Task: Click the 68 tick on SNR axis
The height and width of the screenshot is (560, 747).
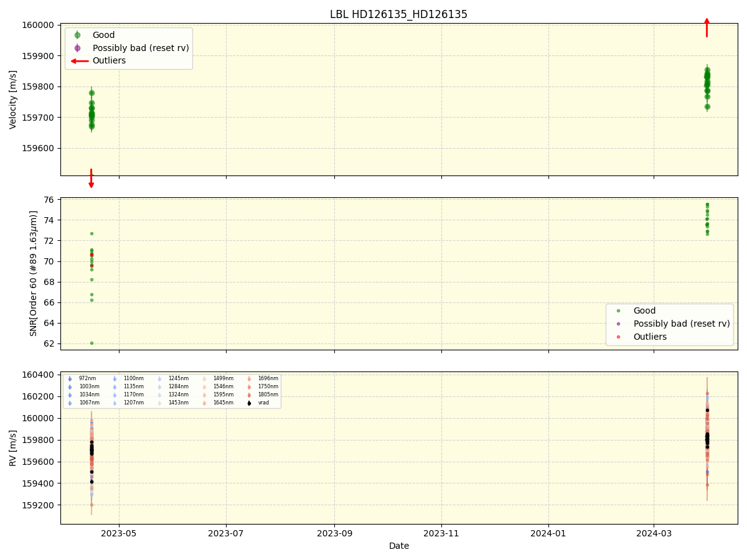Action: 49,282
